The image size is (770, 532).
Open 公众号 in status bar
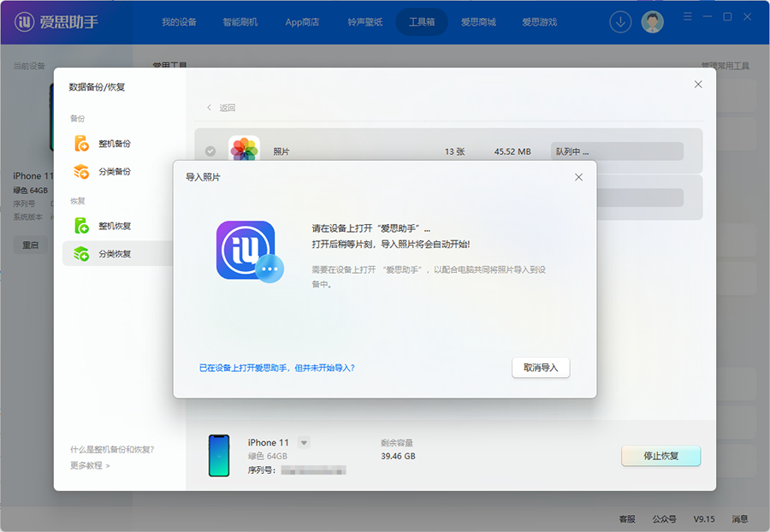click(x=665, y=519)
